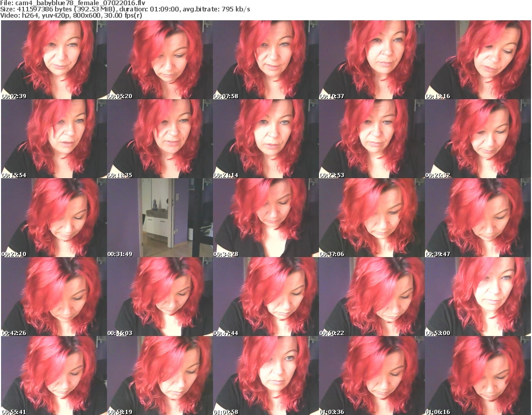Pick the frame timestamped 00:39:47
The width and height of the screenshot is (532, 415).
tap(478, 218)
